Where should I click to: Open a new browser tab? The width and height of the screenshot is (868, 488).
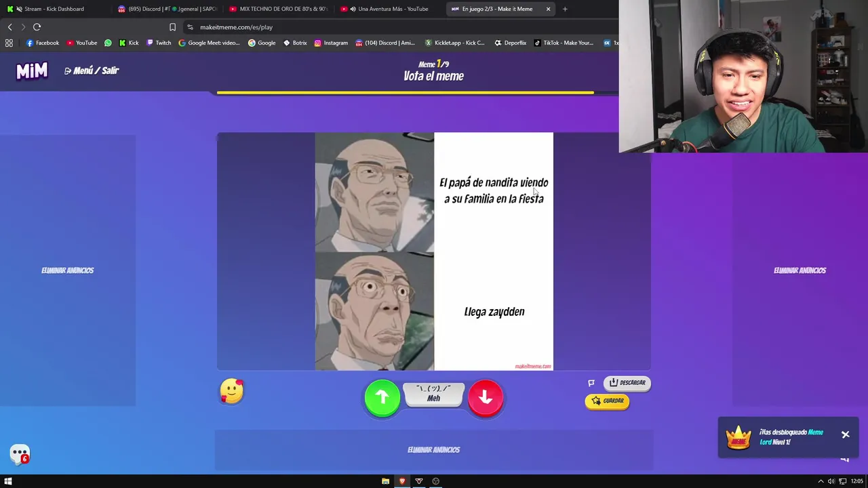pos(565,9)
